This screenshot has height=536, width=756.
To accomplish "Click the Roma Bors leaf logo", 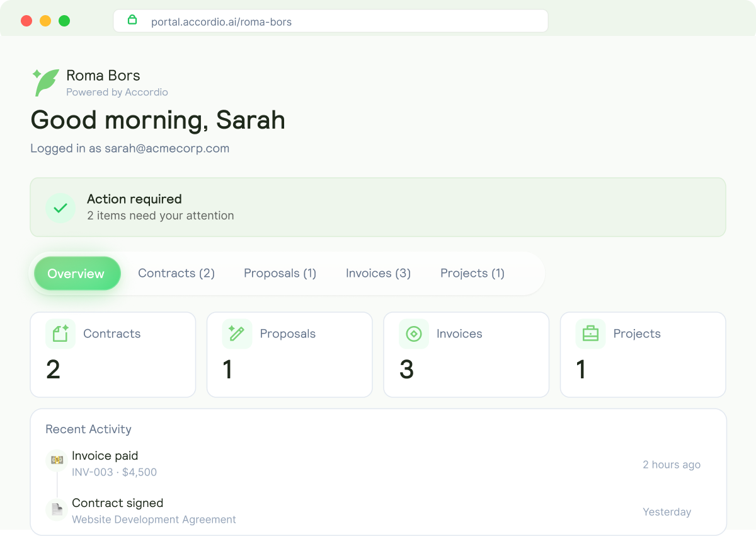I will (45, 82).
